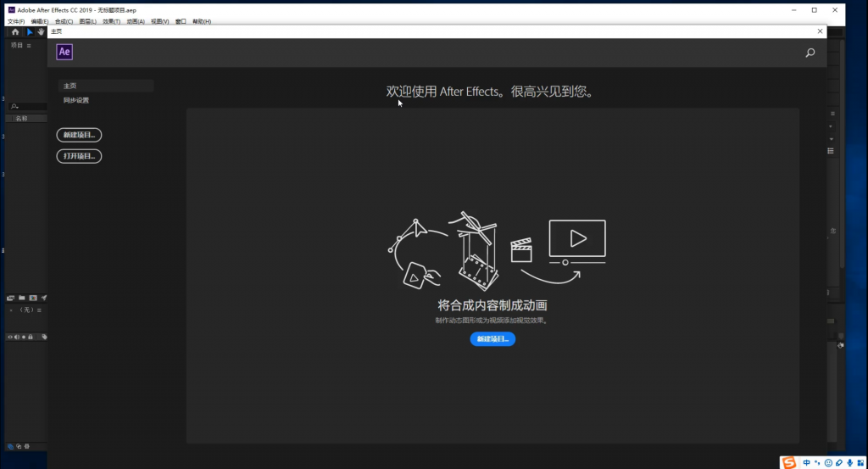Click the 名称 column header in the project panel
This screenshot has width=868, height=469.
pyautogui.click(x=21, y=119)
